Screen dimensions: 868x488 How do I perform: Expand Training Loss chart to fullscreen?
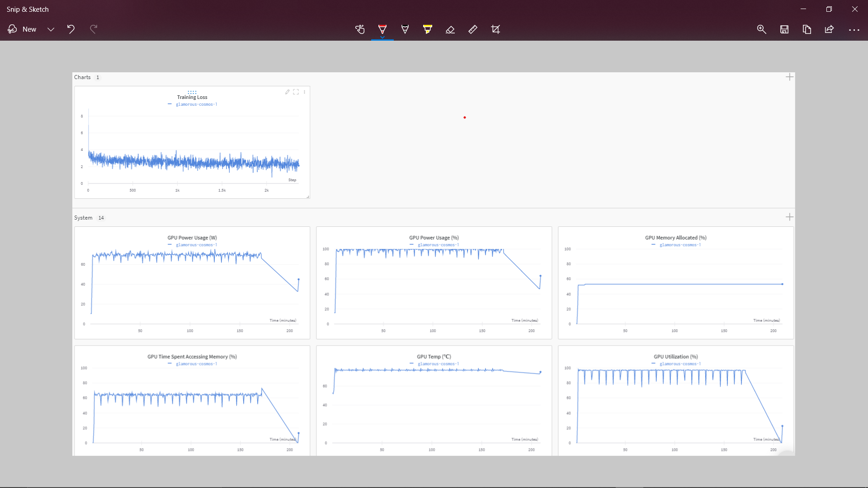coord(296,92)
